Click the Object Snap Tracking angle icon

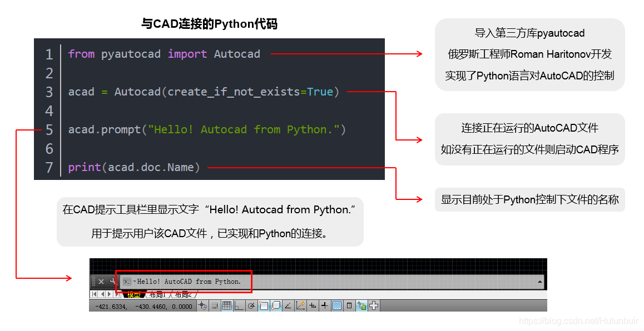click(287, 305)
